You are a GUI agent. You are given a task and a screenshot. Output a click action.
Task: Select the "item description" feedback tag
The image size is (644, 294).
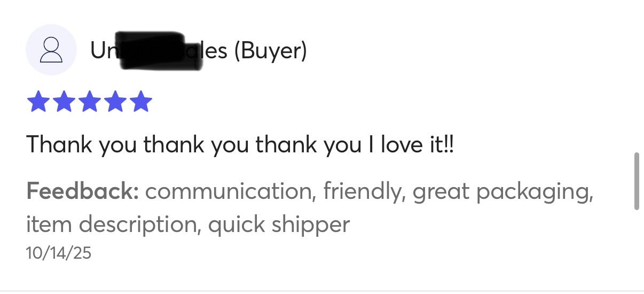coord(113,225)
